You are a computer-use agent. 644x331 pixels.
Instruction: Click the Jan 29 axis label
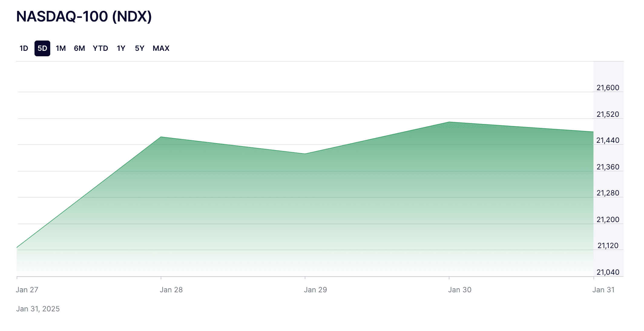pos(315,290)
